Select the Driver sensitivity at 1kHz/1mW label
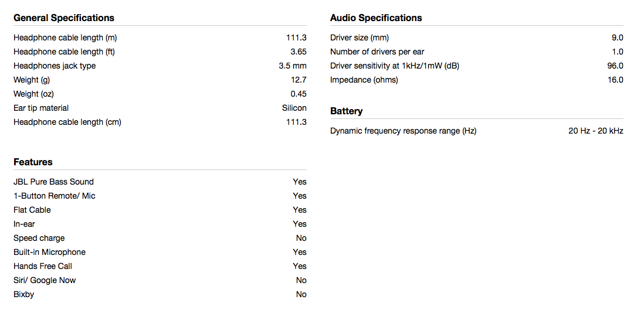Viewport: 644px width, 320px height. tap(394, 66)
